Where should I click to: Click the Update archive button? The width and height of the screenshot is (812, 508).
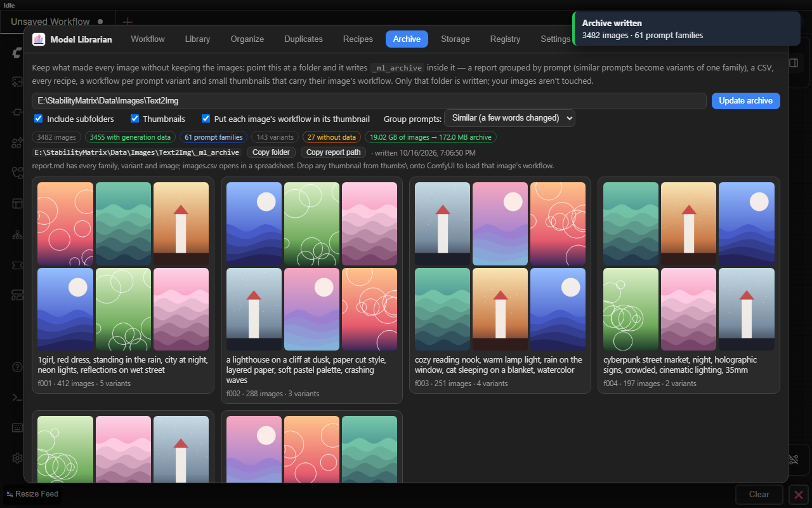pos(745,101)
